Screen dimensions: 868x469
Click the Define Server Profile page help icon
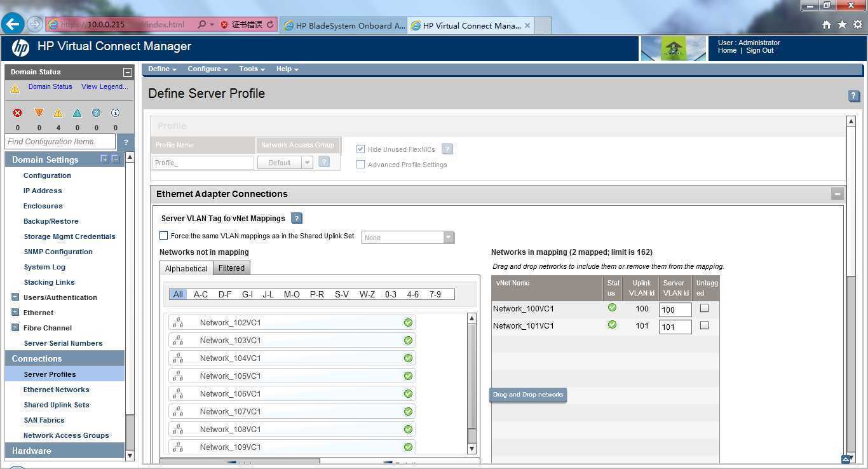pos(854,96)
